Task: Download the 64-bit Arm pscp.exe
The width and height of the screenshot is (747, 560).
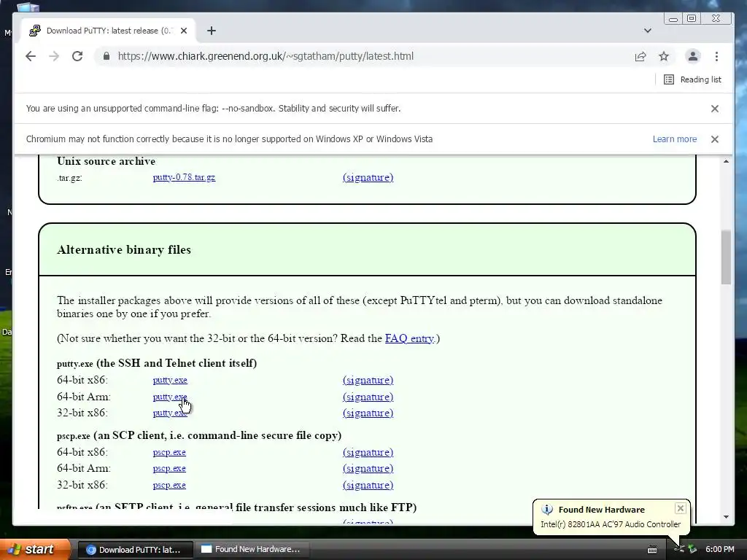Action: 169,469
